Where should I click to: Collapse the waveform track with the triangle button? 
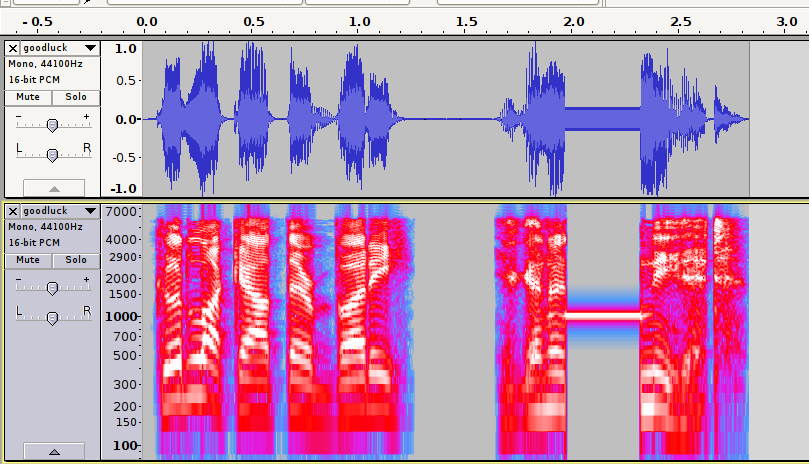tap(54, 188)
